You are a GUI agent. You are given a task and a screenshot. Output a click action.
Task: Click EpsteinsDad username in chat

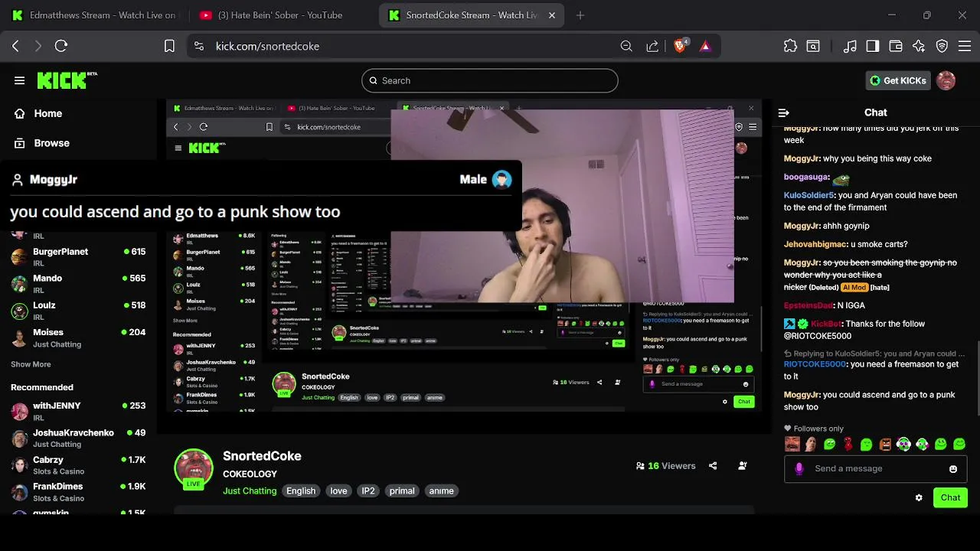tap(808, 305)
